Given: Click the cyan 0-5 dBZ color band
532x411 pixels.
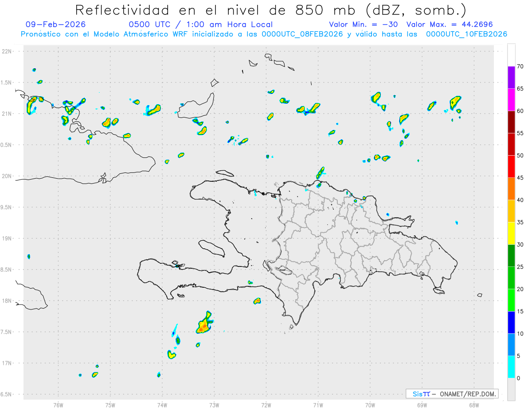Looking at the screenshot, I should (511, 367).
